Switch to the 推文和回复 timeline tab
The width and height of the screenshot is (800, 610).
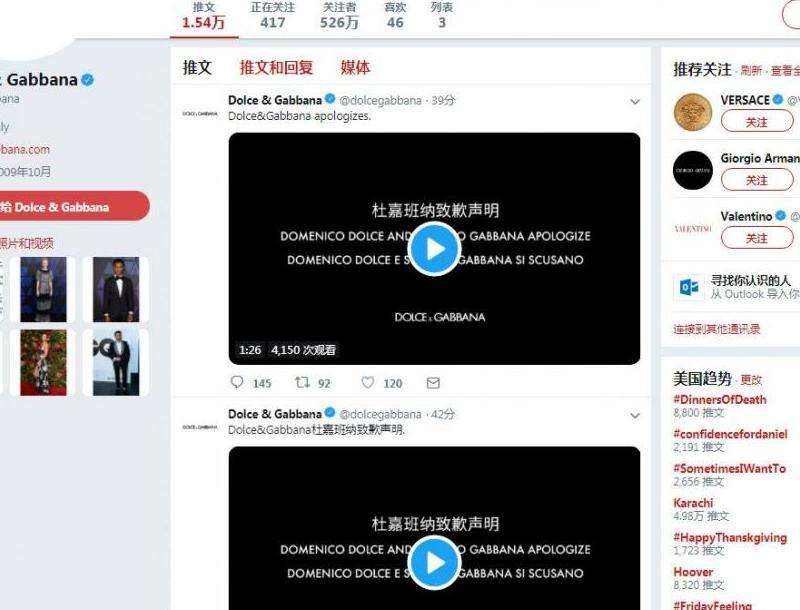276,67
